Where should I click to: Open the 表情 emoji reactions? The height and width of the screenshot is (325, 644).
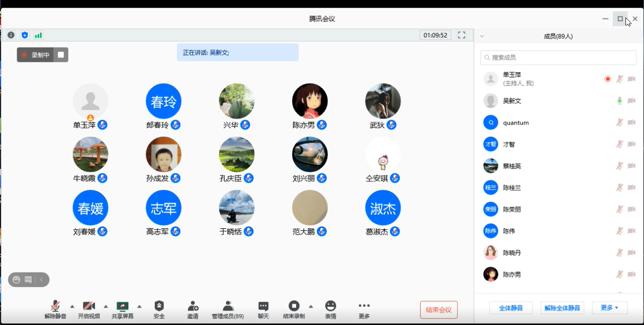(331, 309)
